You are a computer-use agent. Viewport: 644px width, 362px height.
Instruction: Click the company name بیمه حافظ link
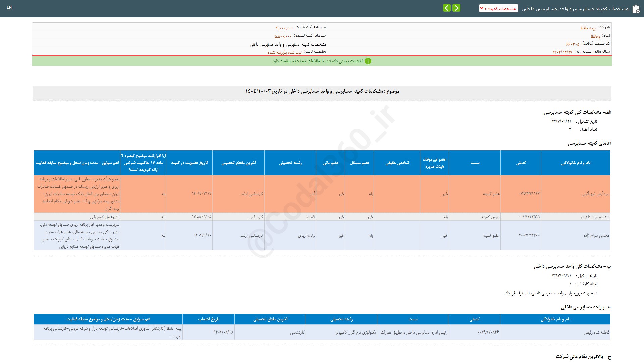[588, 28]
